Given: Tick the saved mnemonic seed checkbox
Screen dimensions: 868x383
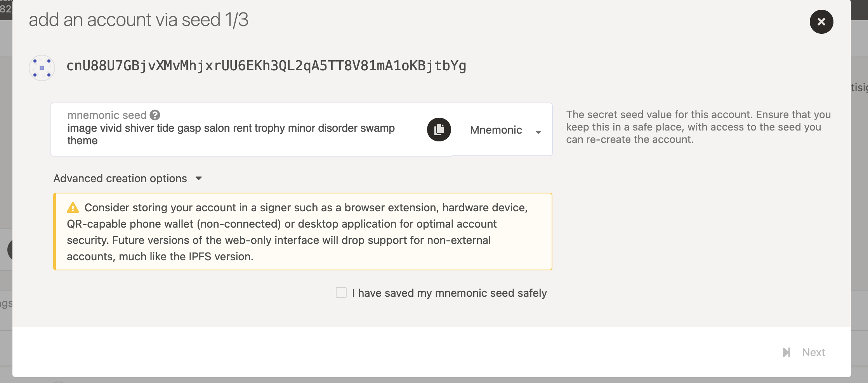Looking at the screenshot, I should [x=341, y=292].
